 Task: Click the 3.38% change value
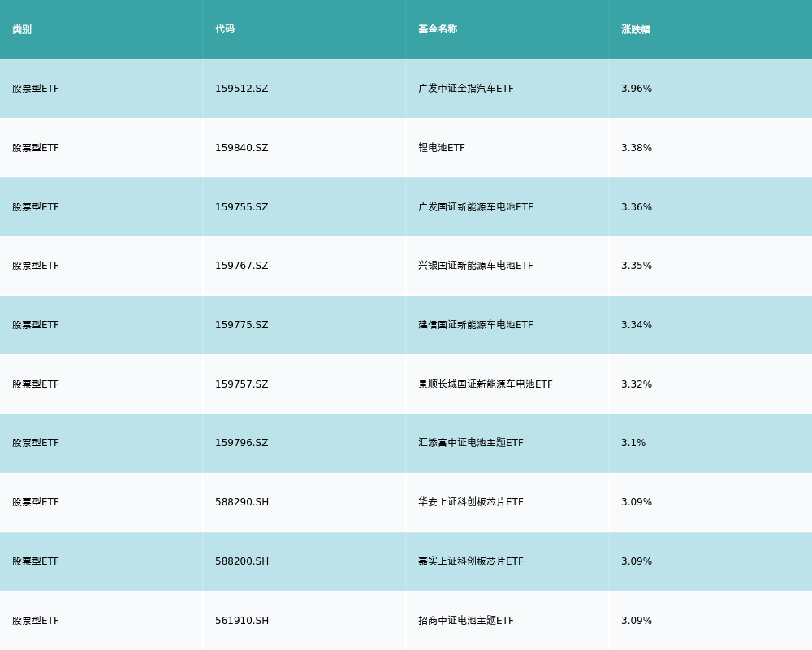tap(637, 148)
